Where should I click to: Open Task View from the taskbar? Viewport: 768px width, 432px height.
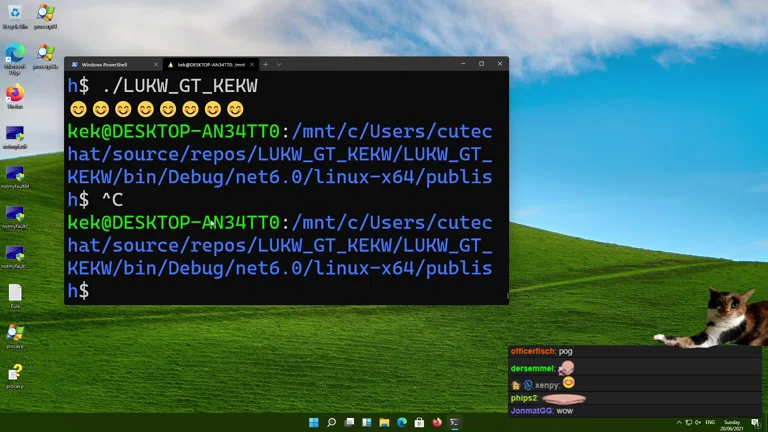click(349, 422)
